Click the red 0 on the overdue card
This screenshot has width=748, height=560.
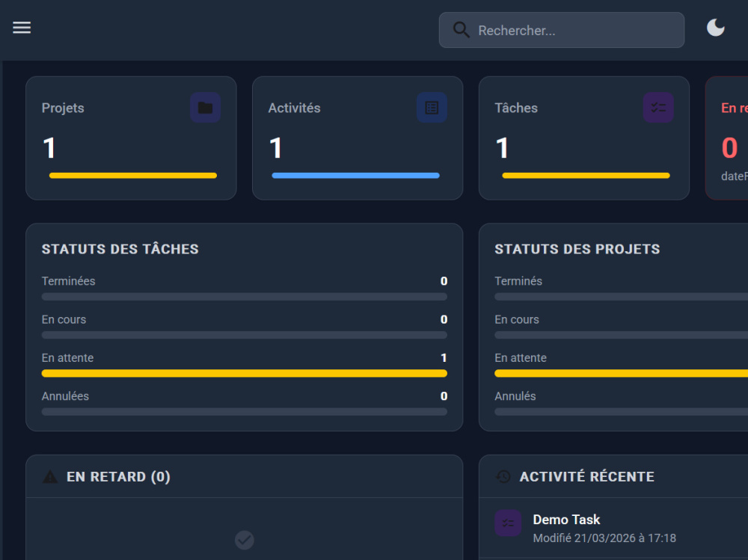point(729,148)
